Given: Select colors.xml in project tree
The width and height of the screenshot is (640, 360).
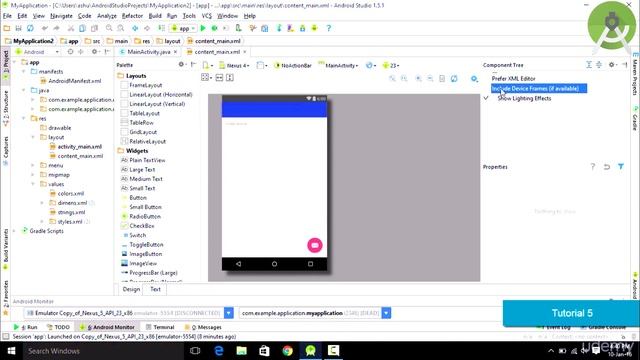Looking at the screenshot, I should [71, 193].
